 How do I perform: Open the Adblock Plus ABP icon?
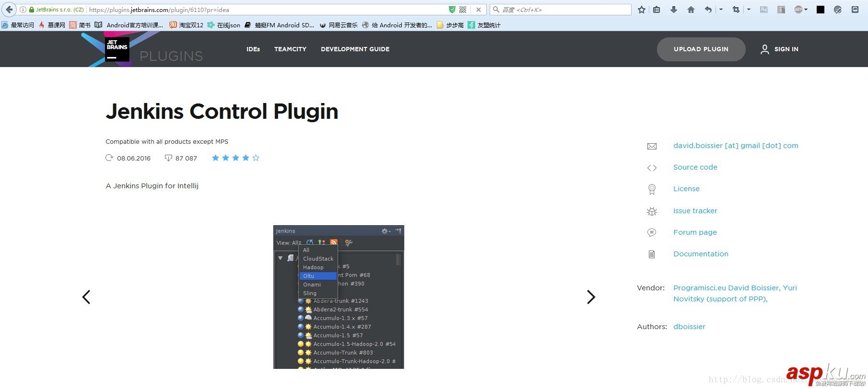click(x=798, y=10)
